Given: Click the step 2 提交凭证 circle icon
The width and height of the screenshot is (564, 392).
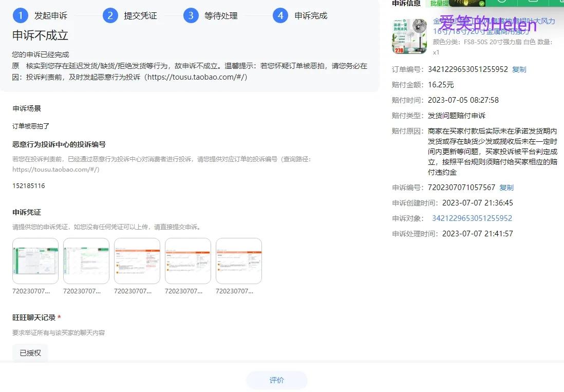Looking at the screenshot, I should [110, 15].
